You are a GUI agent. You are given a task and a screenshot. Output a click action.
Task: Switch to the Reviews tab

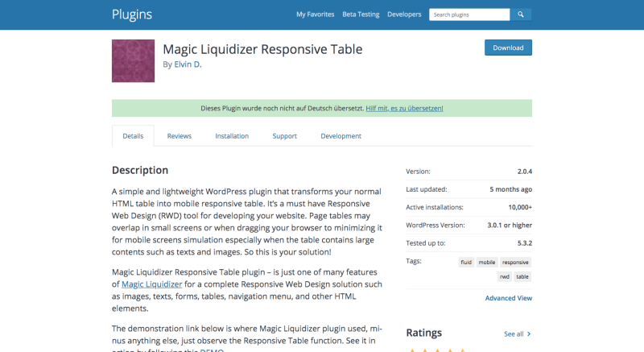point(179,136)
